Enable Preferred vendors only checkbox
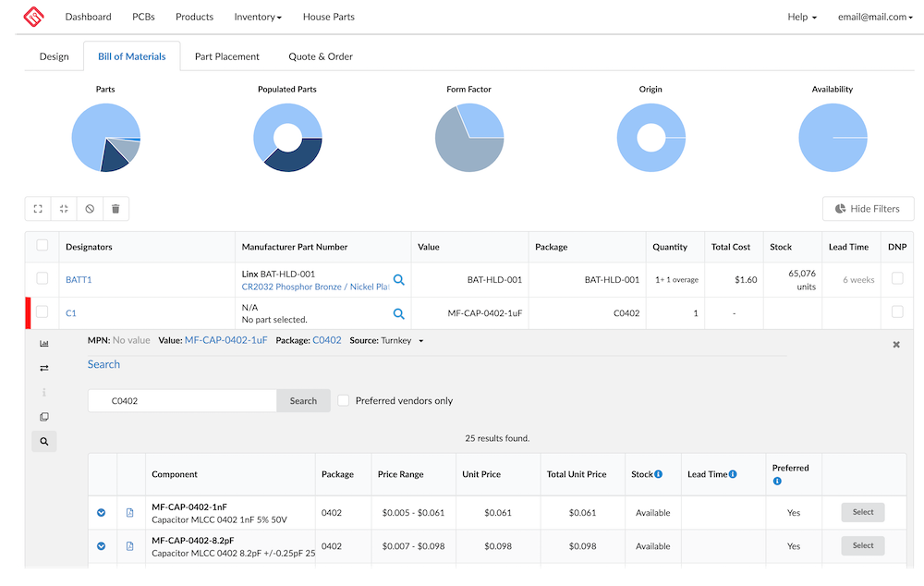The width and height of the screenshot is (924, 586). click(x=344, y=400)
